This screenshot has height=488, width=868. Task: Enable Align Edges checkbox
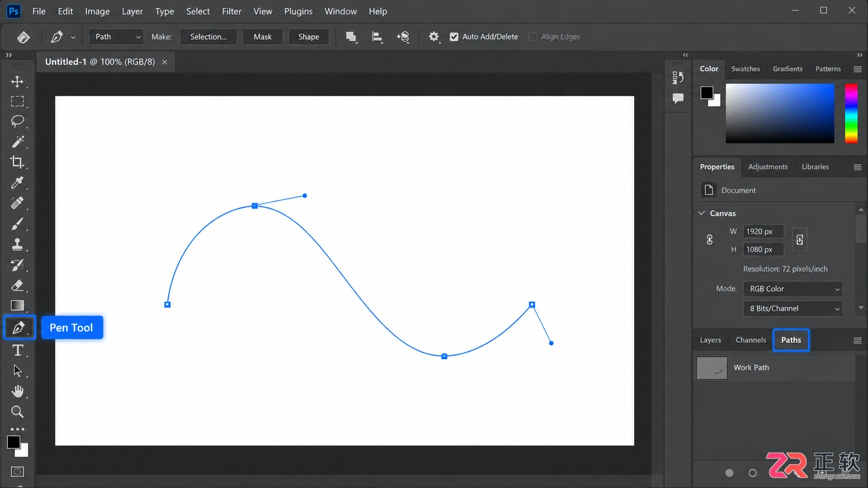coord(532,37)
